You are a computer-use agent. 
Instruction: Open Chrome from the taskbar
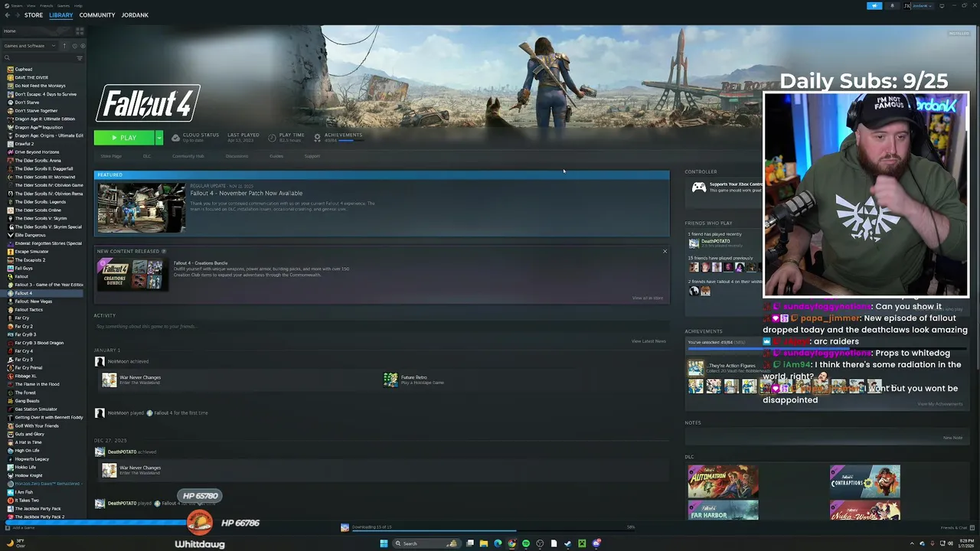pyautogui.click(x=512, y=543)
